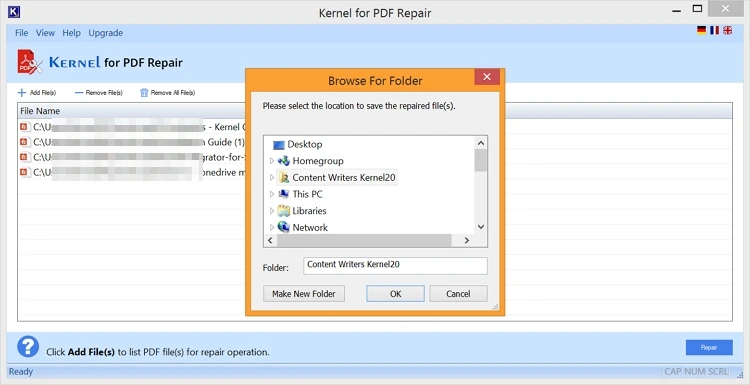Open the Help menu
Screen dimensions: 750x385
click(x=71, y=33)
